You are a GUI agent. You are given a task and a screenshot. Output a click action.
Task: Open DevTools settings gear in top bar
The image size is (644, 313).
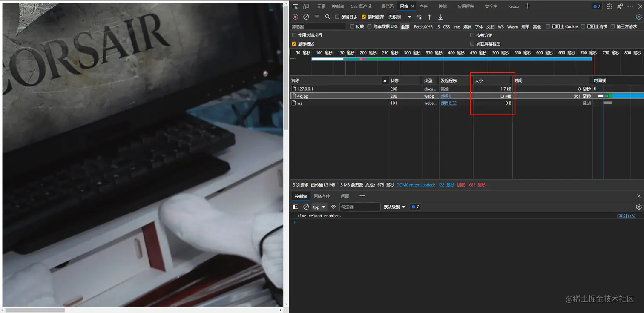(x=609, y=6)
